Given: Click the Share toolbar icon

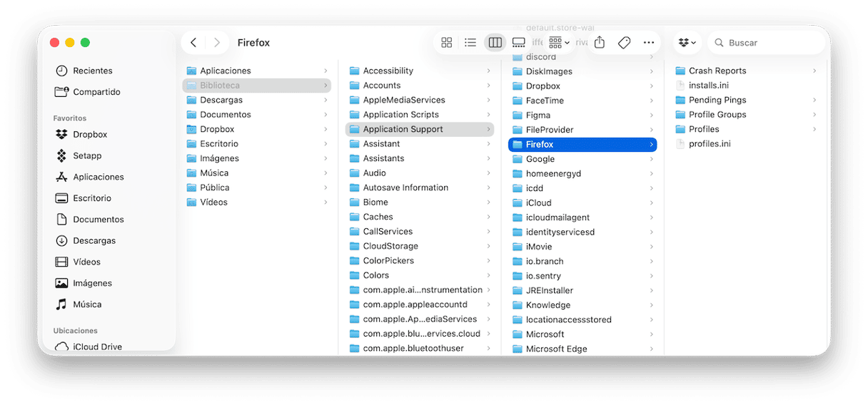Looking at the screenshot, I should tap(600, 43).
